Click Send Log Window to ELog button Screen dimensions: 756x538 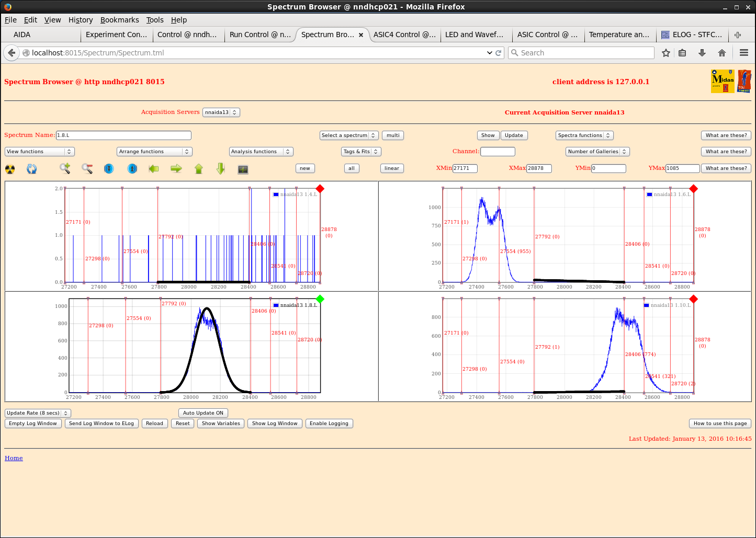coord(101,423)
